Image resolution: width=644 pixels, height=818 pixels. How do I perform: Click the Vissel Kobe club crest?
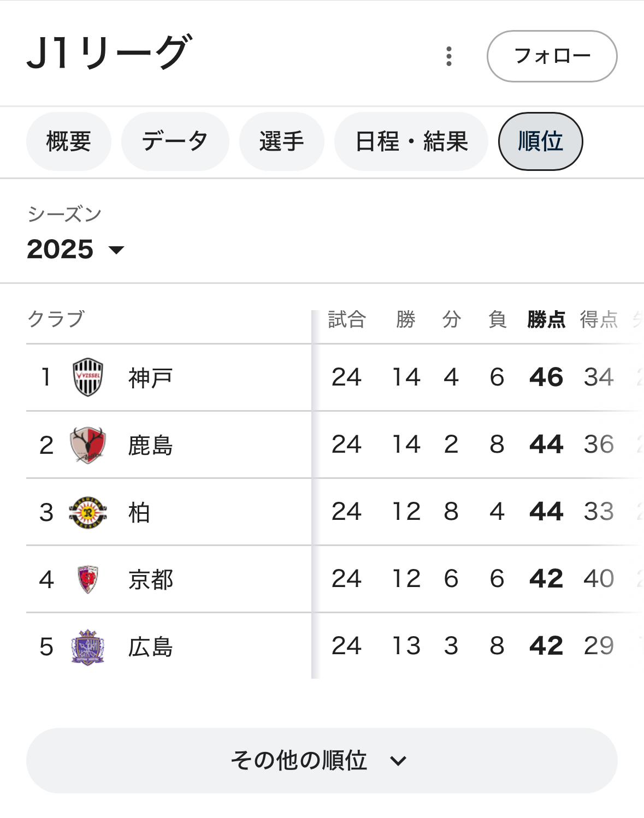tap(88, 377)
